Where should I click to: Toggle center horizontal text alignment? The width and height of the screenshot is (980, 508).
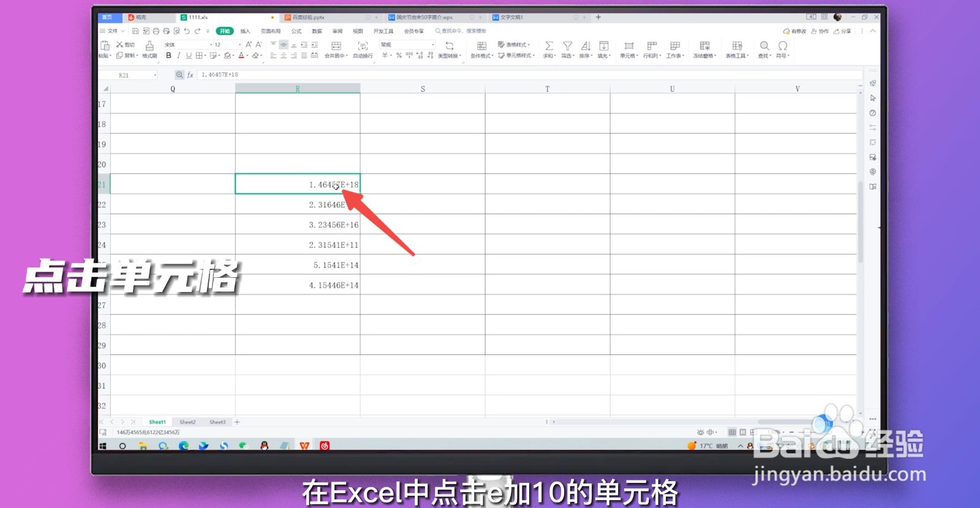tap(283, 55)
